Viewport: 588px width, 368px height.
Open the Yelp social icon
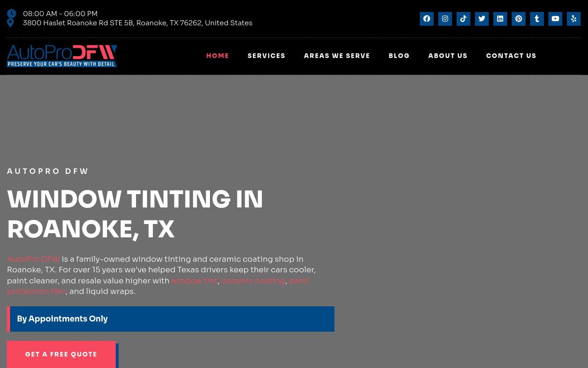574,19
